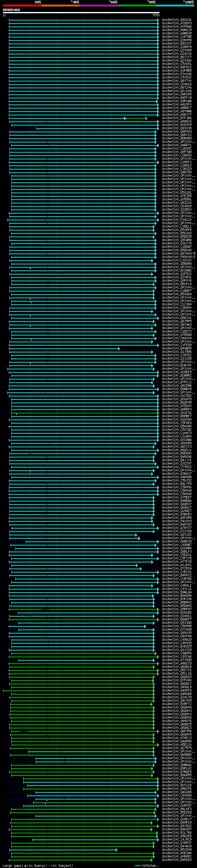Screen dimensions: 197x868
Task: Open hit label UniRef100_C1FED9
Action: pos(176,345)
